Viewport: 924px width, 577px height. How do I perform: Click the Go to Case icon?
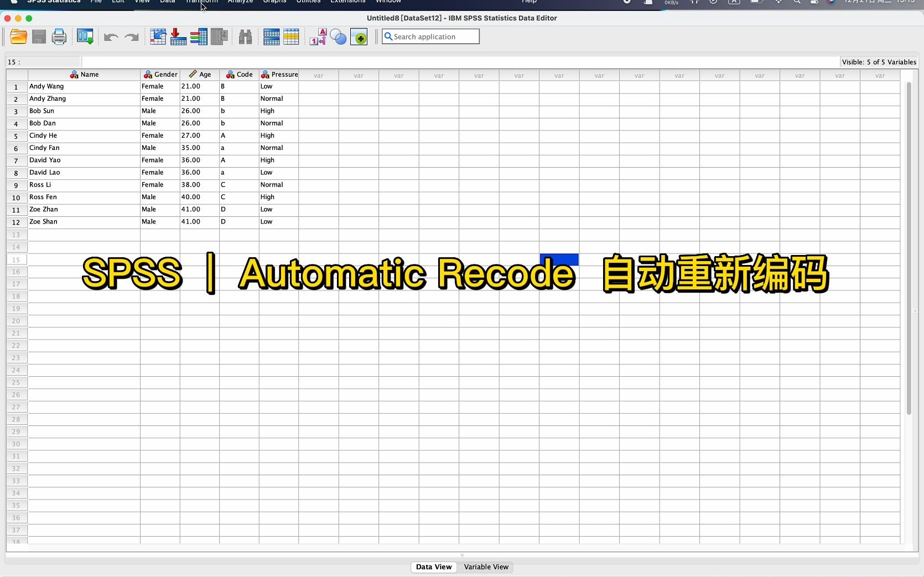[158, 37]
